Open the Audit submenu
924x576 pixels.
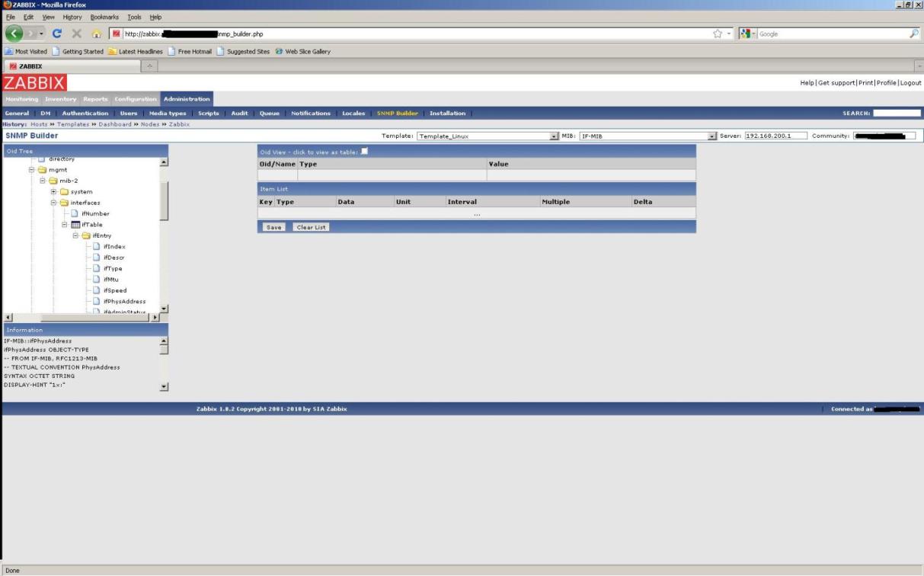(239, 114)
